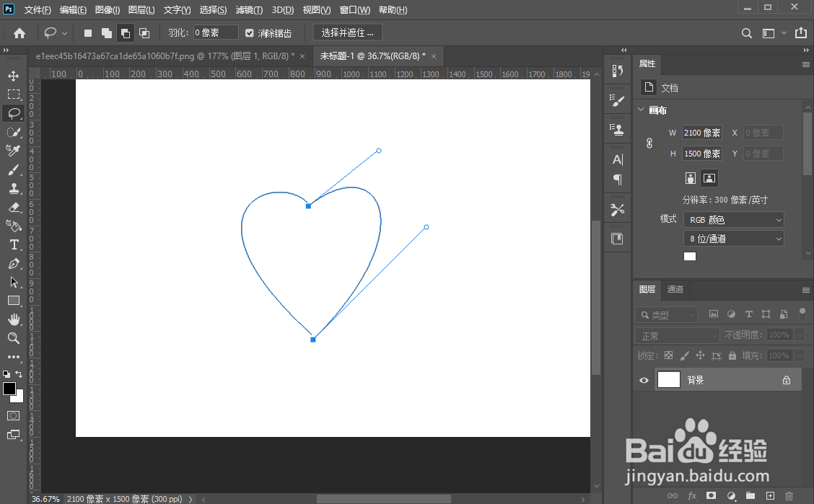Select the Move tool
Image resolution: width=814 pixels, height=504 pixels.
[14, 76]
